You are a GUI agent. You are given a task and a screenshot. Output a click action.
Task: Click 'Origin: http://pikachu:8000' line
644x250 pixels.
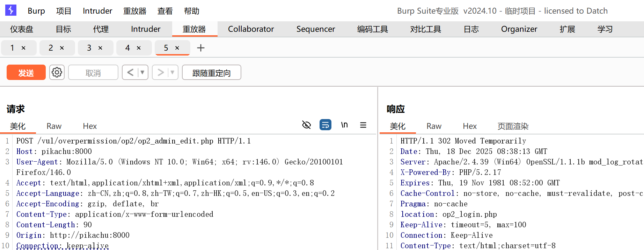[73, 235]
